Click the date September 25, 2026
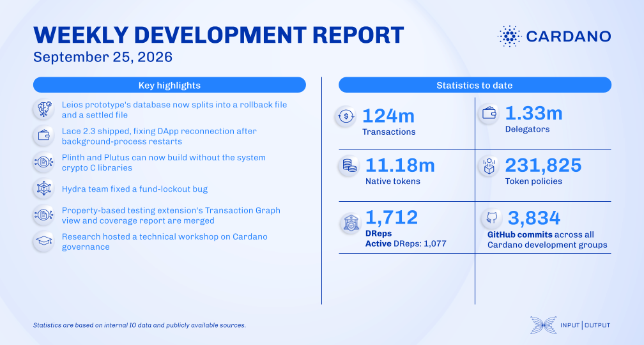644x345 pixels. point(103,57)
